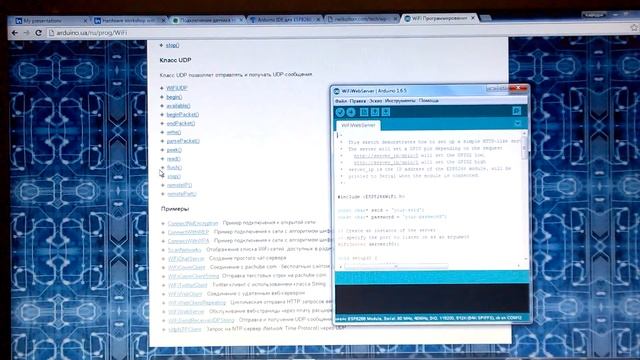Image resolution: width=640 pixels, height=360 pixels.
Task: Open a new browser tab
Action: click(x=486, y=18)
